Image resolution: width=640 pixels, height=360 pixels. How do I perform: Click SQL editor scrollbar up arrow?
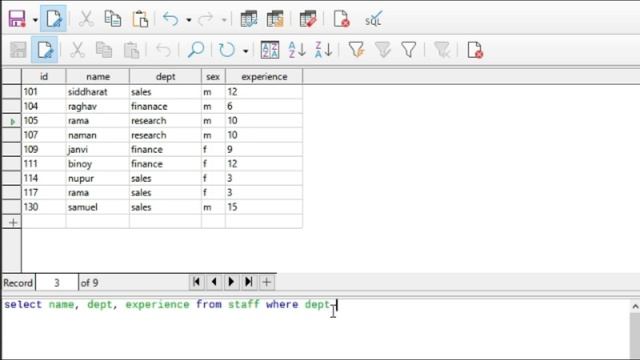coord(635,307)
